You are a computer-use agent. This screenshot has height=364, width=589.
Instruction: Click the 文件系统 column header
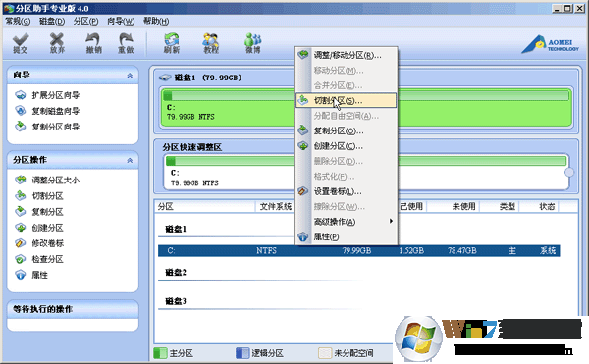tap(275, 206)
